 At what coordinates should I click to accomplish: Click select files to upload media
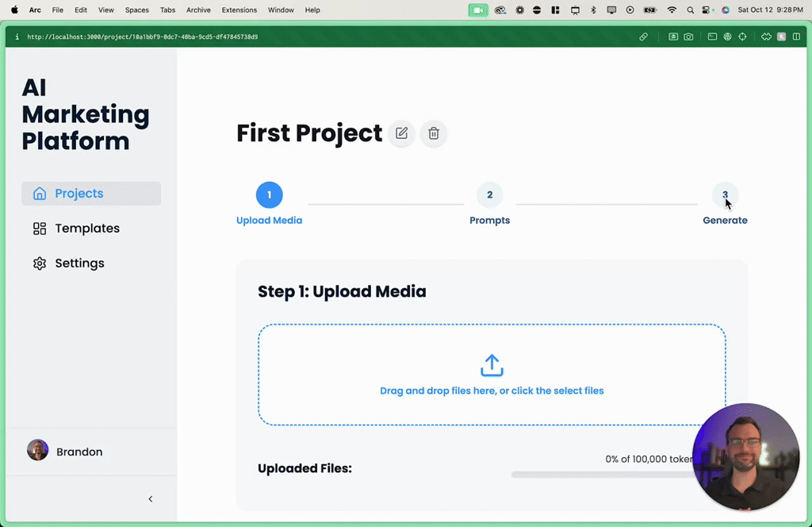pyautogui.click(x=492, y=390)
